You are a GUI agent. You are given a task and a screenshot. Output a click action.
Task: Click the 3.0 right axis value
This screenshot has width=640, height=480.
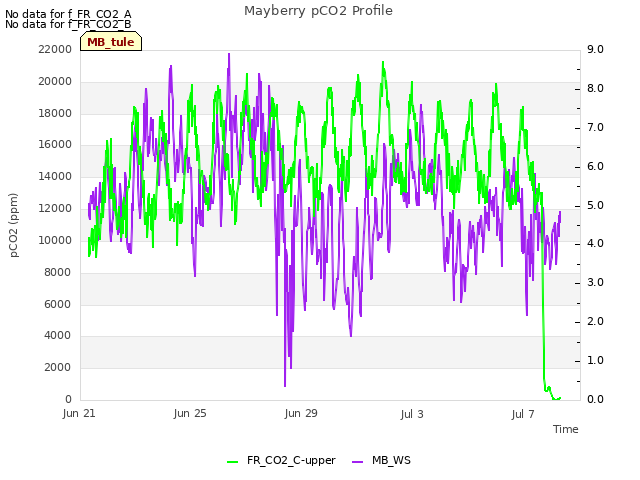coord(595,282)
